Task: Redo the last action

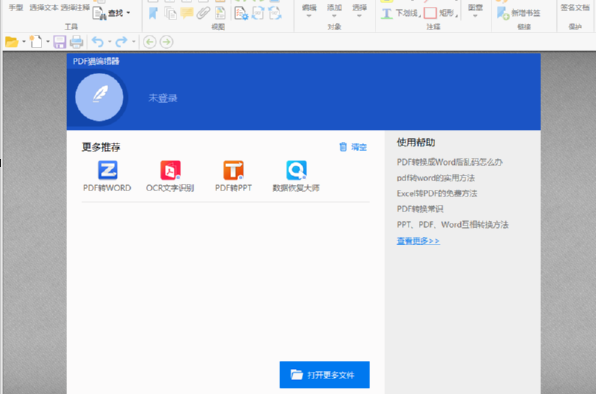Action: click(x=121, y=42)
